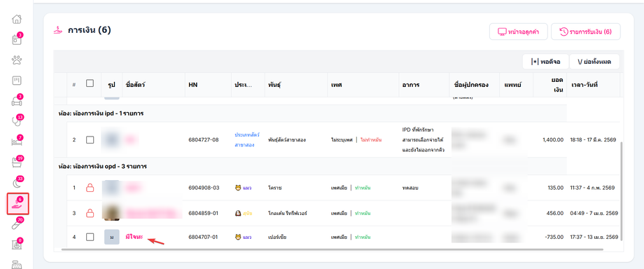Open pet thumbnail in HN 6904908-03 row
The height and width of the screenshot is (269, 644).
(x=112, y=188)
